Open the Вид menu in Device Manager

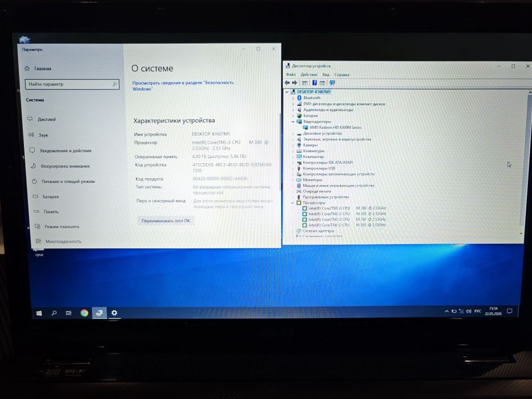326,75
